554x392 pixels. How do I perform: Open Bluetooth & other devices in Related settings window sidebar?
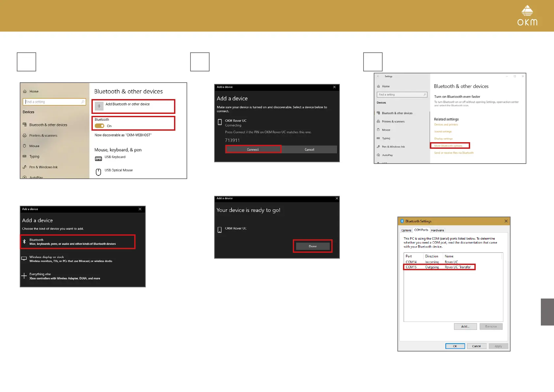click(x=394, y=113)
